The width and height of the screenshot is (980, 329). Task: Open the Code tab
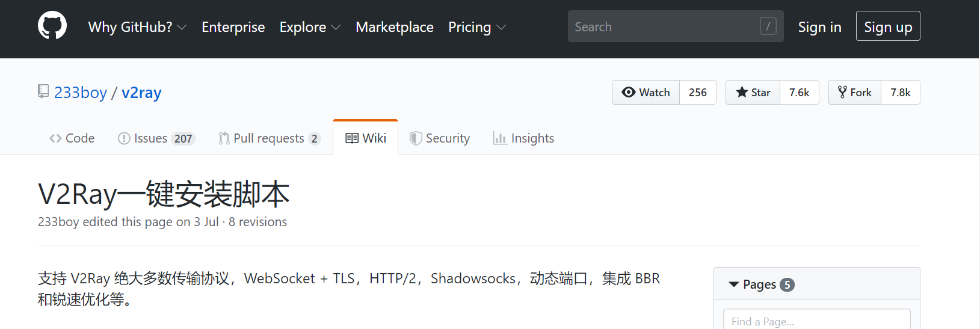pos(72,138)
